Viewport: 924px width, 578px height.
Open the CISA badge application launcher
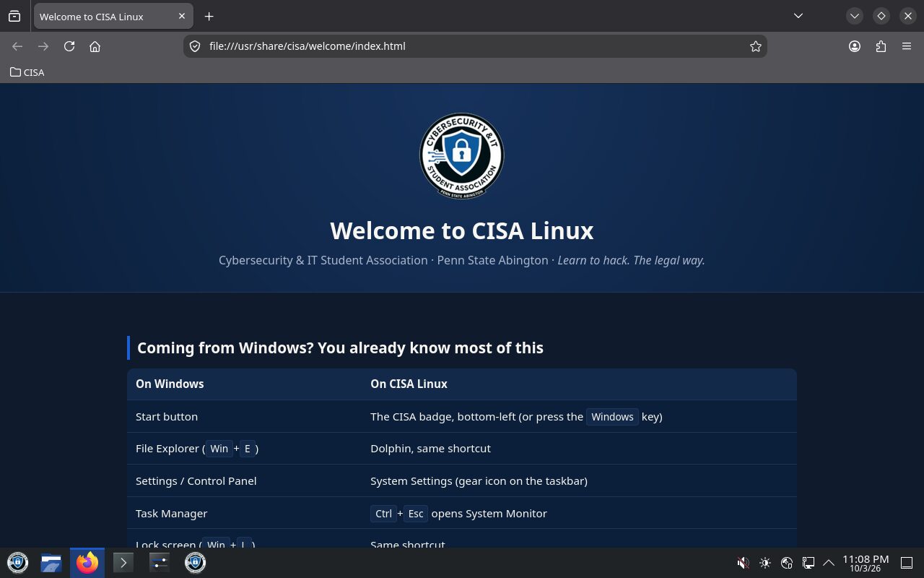(x=17, y=562)
